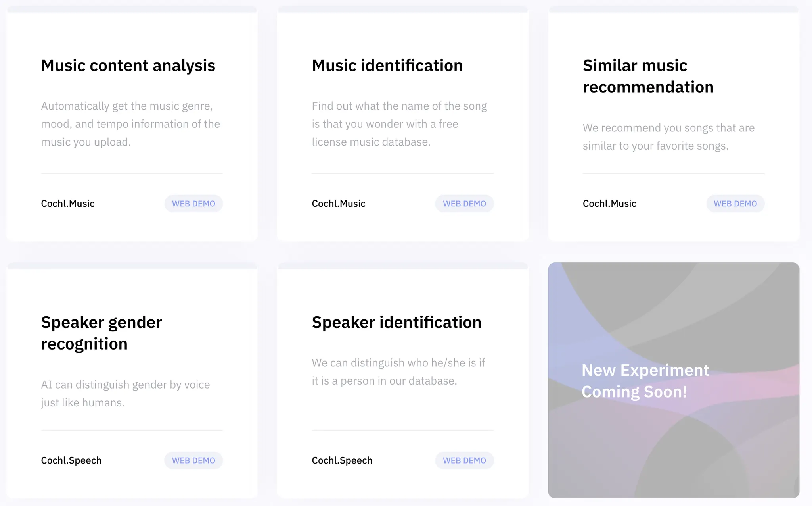
Task: Select Cochl.Speech in Speaker identification card
Action: [x=342, y=460]
